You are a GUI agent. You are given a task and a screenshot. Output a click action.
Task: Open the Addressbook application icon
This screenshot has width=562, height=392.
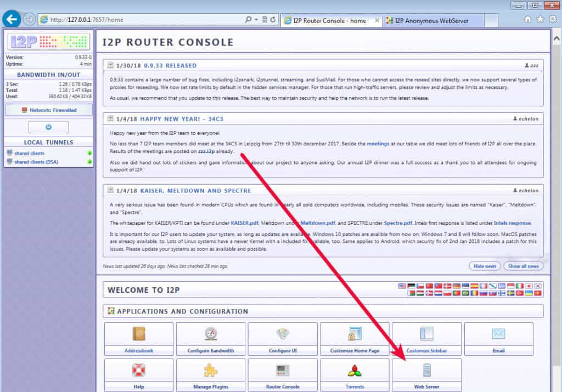pos(139,334)
